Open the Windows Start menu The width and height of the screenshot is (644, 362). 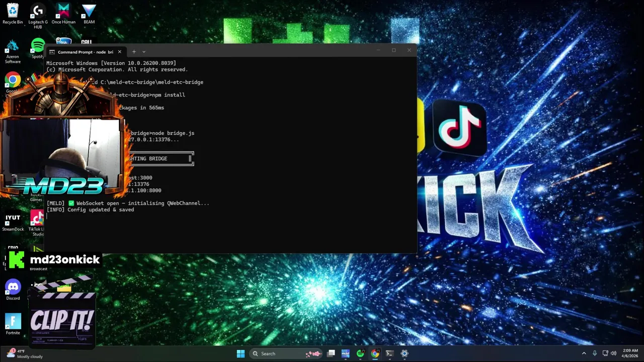pyautogui.click(x=240, y=353)
